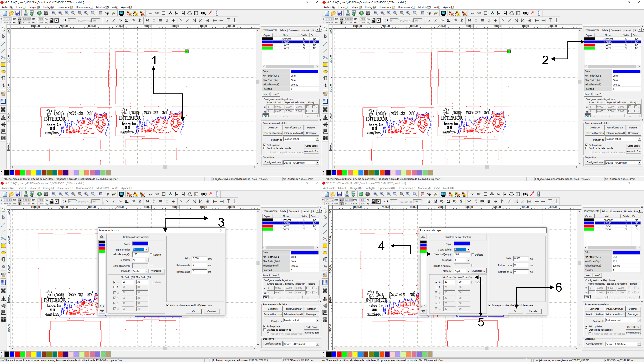Click Import down-arrow icon in bottom-right window
The image size is (644, 362).
(x=347, y=194)
